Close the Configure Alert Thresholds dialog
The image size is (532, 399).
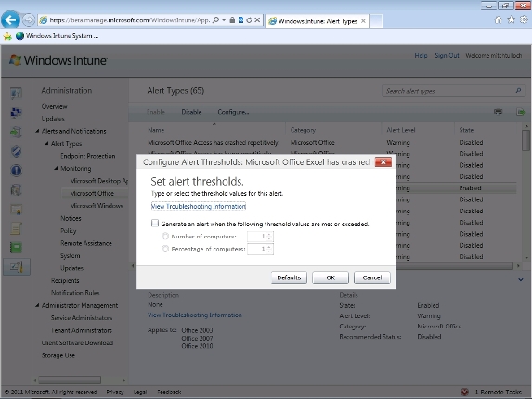(x=383, y=162)
